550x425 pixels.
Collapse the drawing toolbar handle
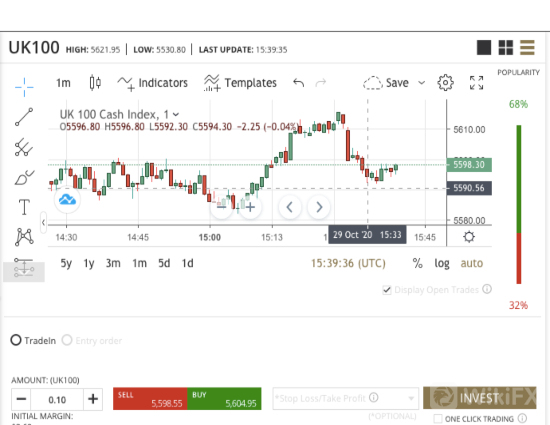pyautogui.click(x=43, y=222)
